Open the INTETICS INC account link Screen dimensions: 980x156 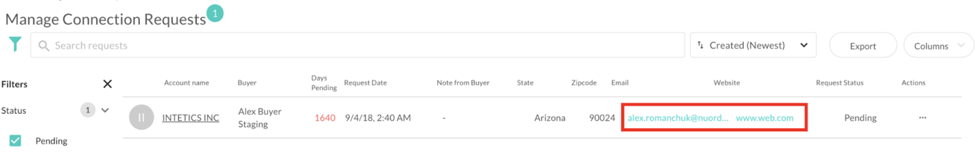click(190, 118)
